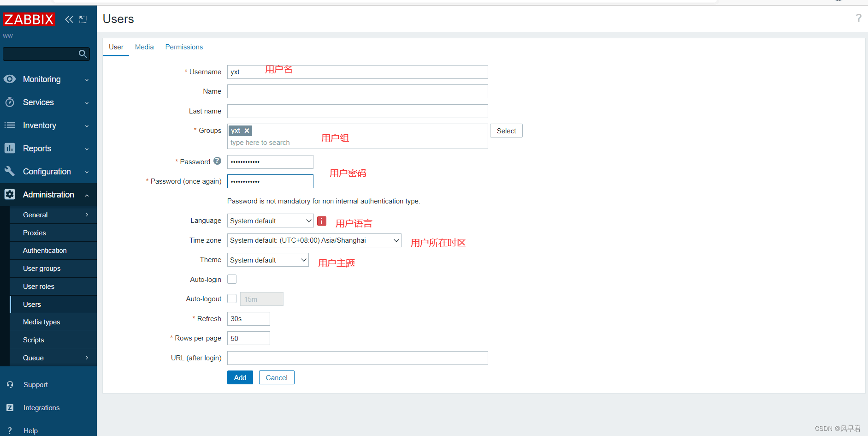
Task: Click the Services stopwatch icon
Action: pyautogui.click(x=10, y=102)
